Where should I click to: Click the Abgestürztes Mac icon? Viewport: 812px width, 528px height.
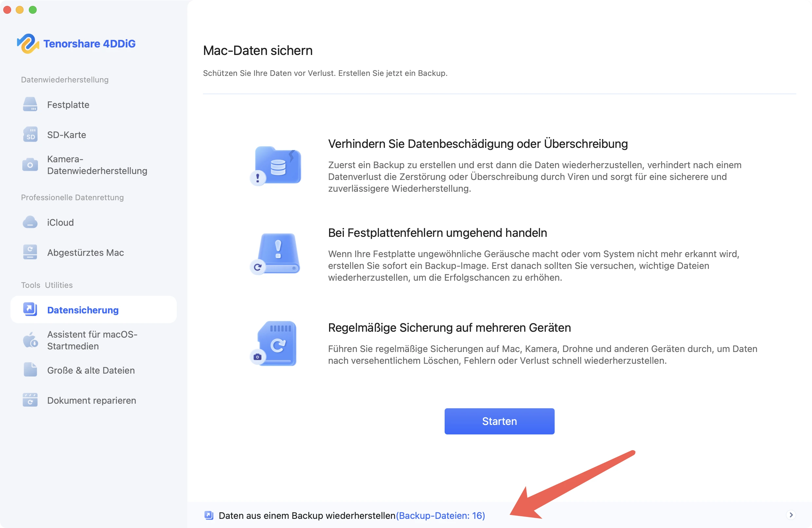(30, 252)
